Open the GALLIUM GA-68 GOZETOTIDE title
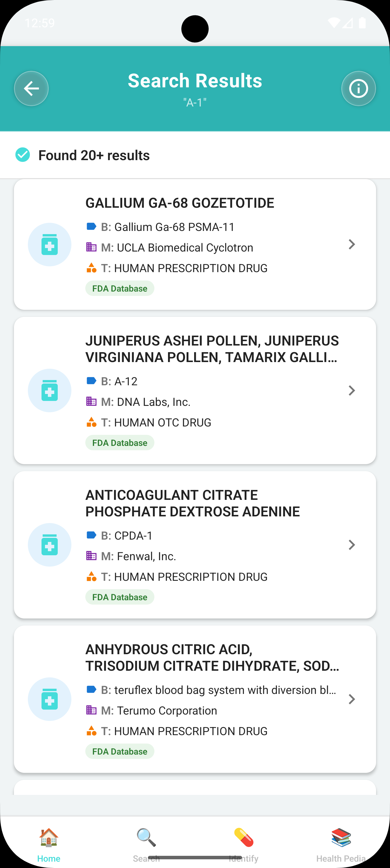Image resolution: width=390 pixels, height=868 pixels. [180, 203]
